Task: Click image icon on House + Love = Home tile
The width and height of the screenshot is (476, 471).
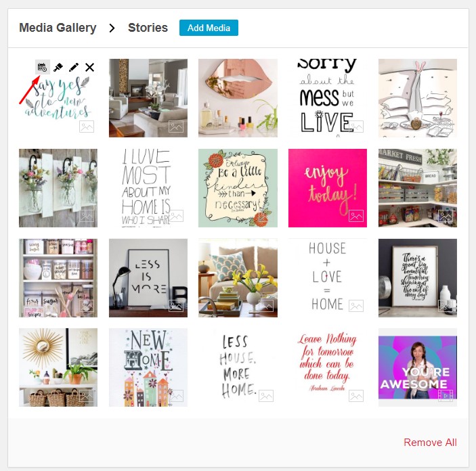Action: [x=356, y=306]
